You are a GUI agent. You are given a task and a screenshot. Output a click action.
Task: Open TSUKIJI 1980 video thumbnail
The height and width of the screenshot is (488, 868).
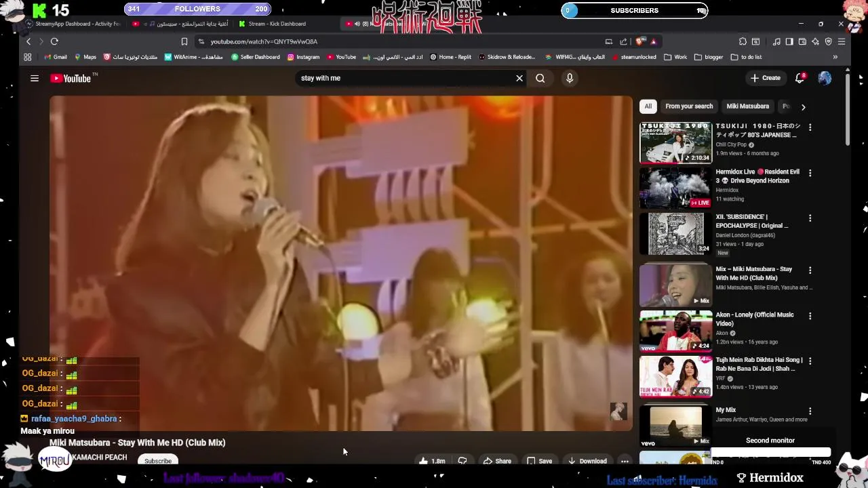[x=676, y=143]
